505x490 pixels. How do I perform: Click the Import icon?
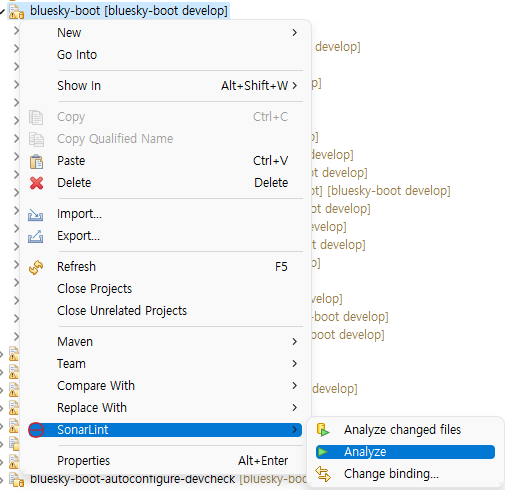(x=36, y=215)
